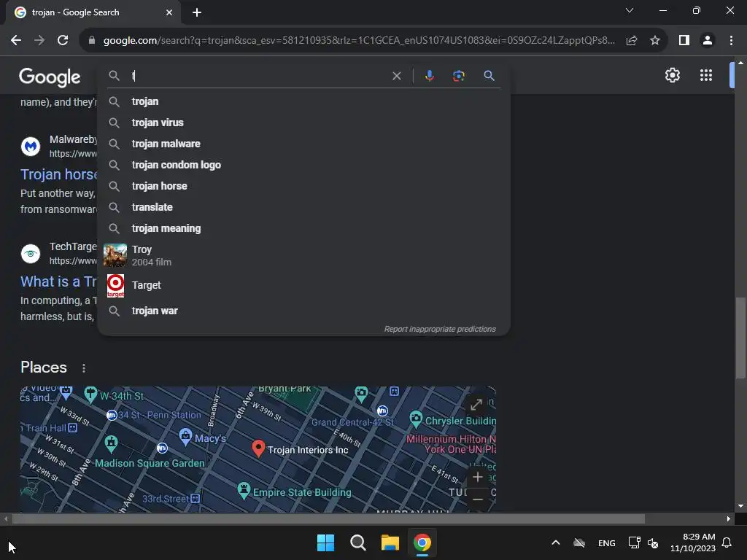This screenshot has width=747, height=560.
Task: Choose the 'trojan war' suggestion
Action: coord(303,311)
